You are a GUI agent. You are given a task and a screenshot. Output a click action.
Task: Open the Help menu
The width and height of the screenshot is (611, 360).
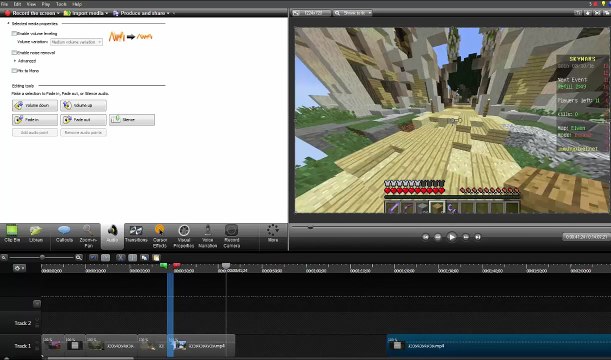point(77,4)
